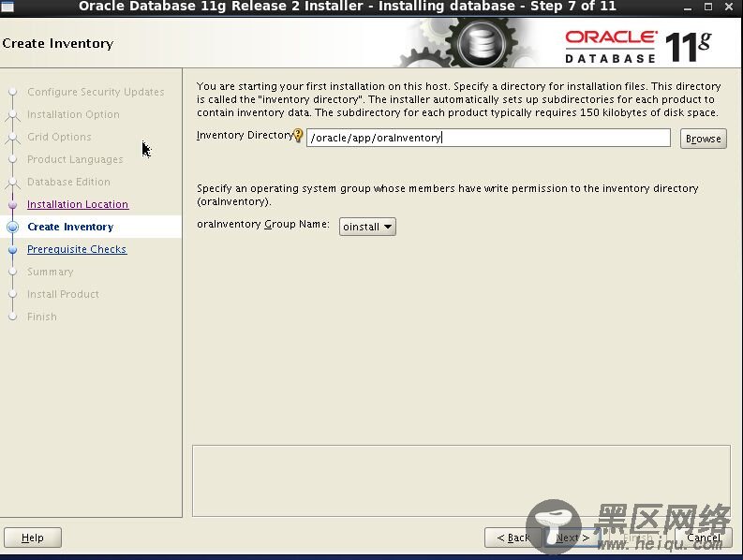Click the Prerequisite Checks step bullet
The image size is (743, 560).
pyautogui.click(x=13, y=250)
